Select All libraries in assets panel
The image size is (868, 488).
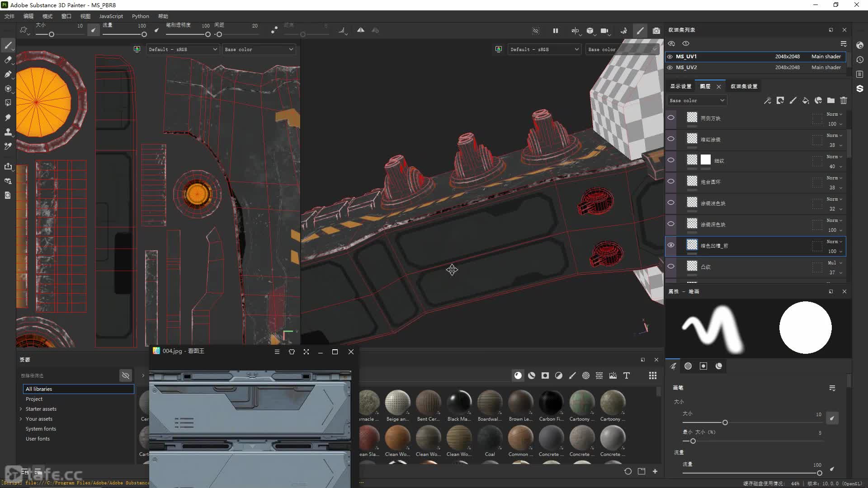79,389
